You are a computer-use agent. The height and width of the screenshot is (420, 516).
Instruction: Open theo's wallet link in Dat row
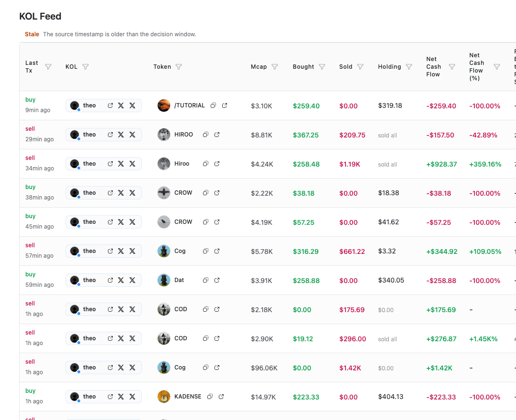click(110, 280)
